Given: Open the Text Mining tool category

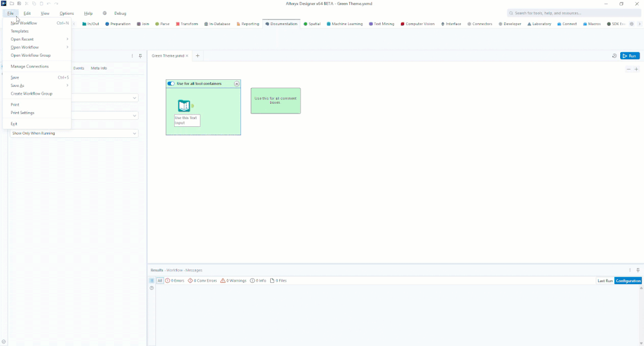Looking at the screenshot, I should pos(382,24).
